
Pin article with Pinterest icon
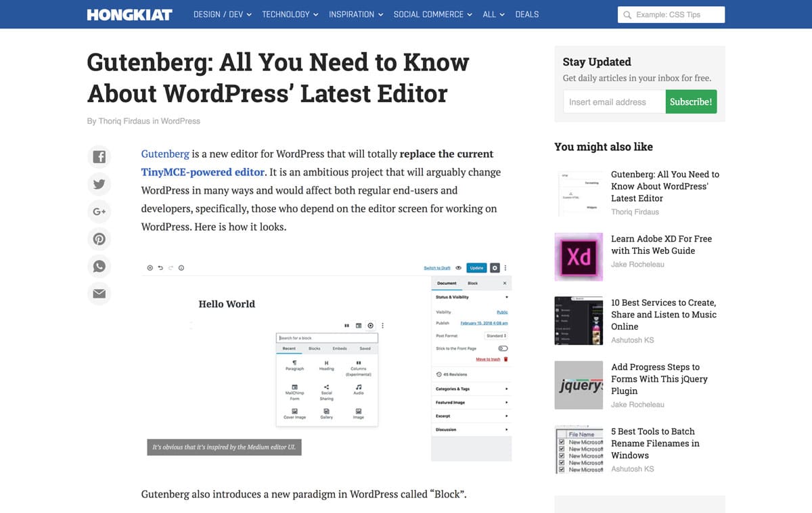point(99,239)
